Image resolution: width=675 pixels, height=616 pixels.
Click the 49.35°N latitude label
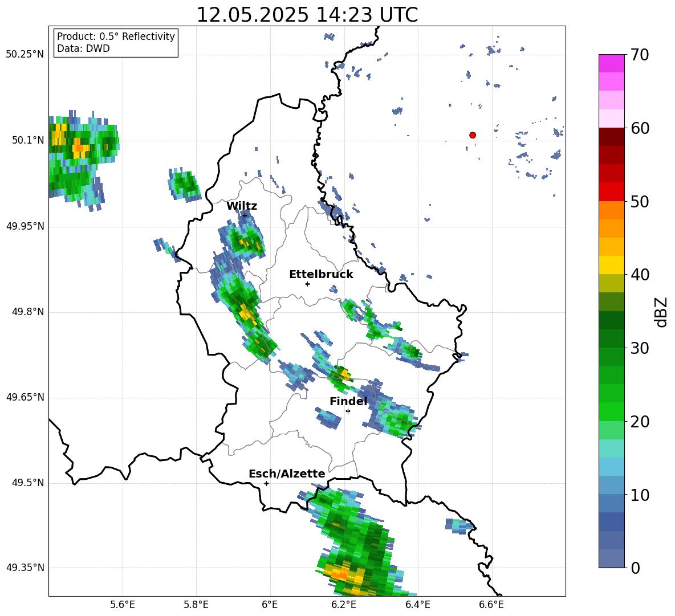[25, 568]
